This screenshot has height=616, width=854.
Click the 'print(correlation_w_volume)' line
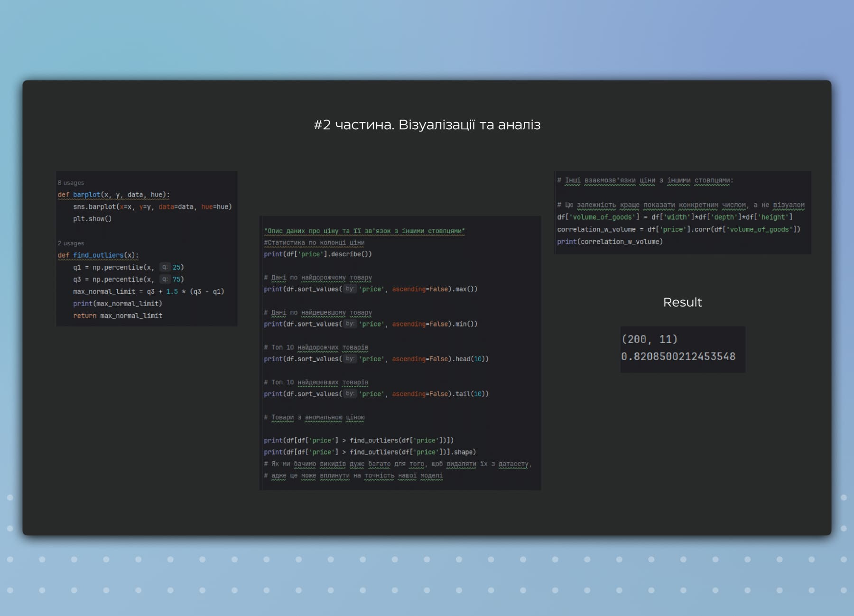[x=610, y=242]
